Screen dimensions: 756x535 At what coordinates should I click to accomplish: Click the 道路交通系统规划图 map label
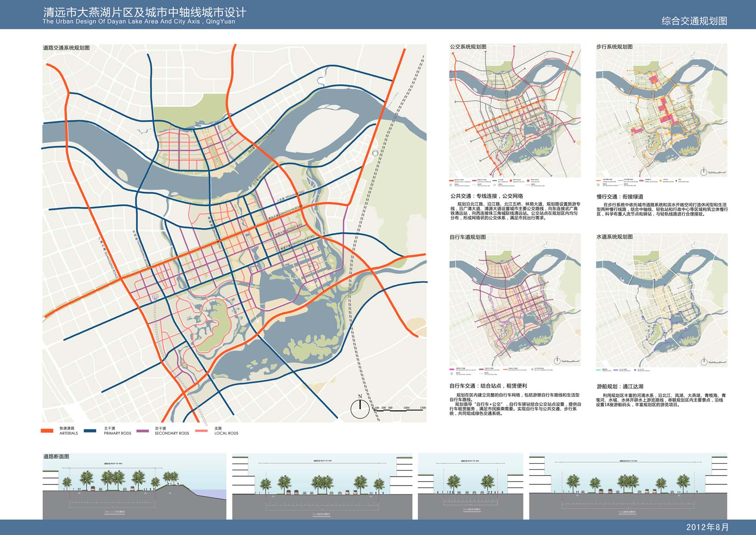coord(66,48)
